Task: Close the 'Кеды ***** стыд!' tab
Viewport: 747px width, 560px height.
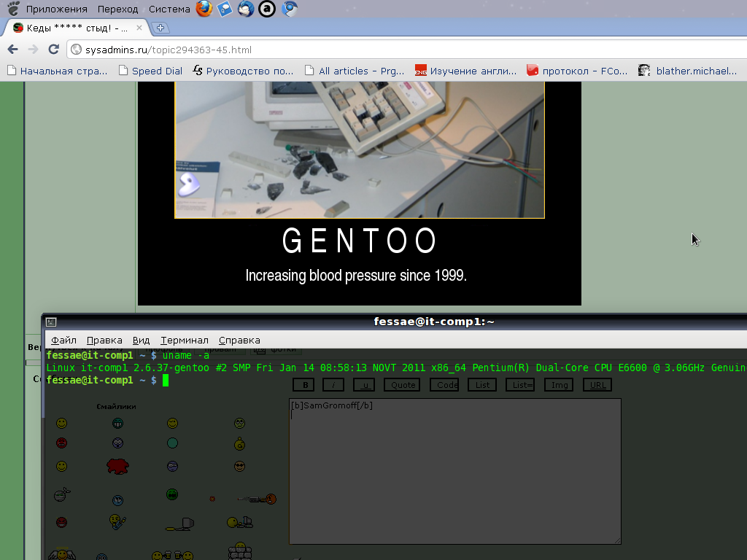Action: coord(139,28)
